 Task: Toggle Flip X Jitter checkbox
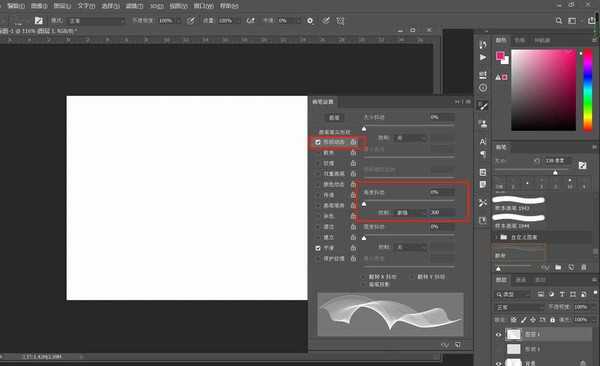[x=364, y=276]
